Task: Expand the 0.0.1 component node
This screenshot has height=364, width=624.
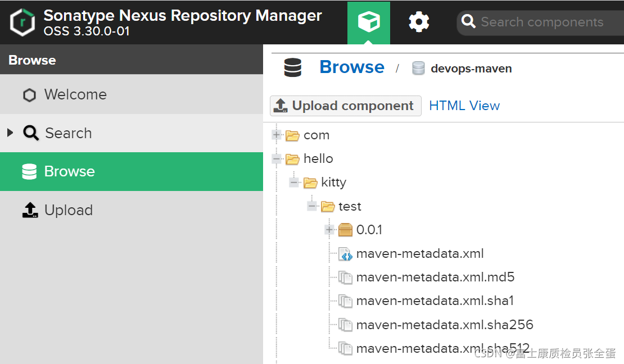Action: point(329,230)
